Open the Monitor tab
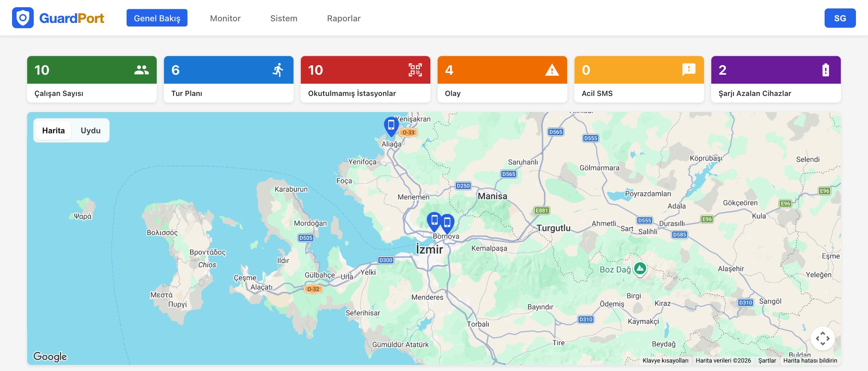Viewport: 868px width, 371px height. [225, 18]
